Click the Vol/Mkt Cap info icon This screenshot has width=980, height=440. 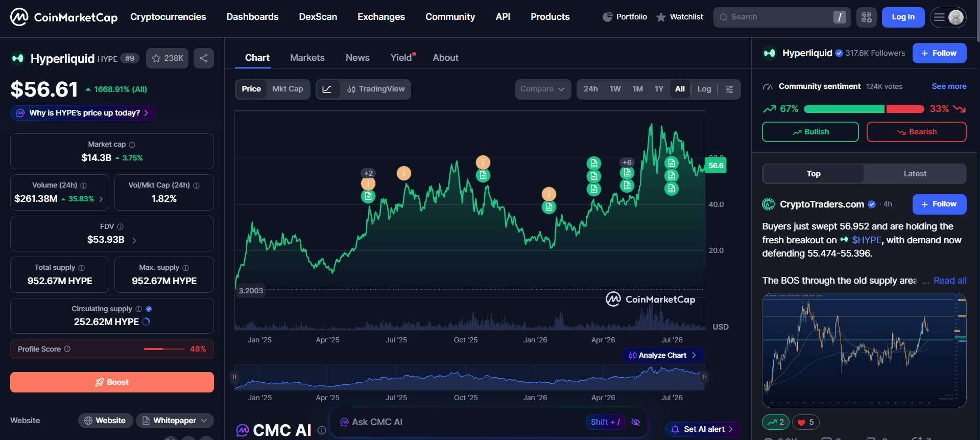point(197,186)
